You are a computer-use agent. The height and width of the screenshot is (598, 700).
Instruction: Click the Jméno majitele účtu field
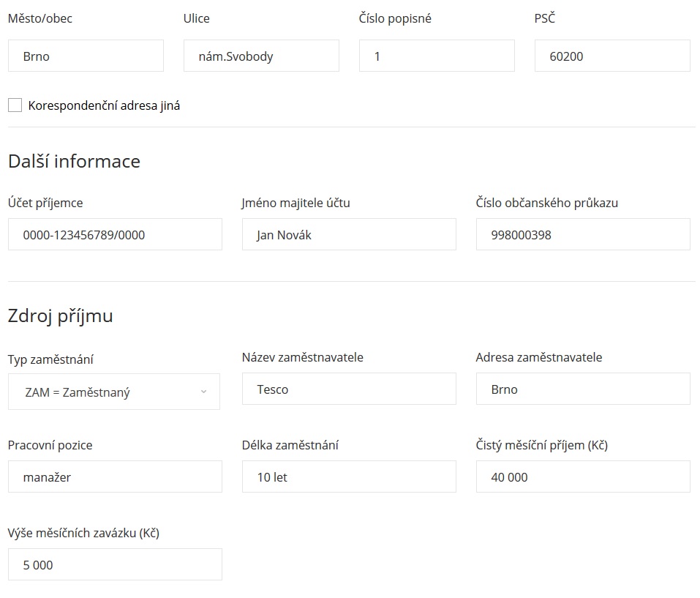pos(349,234)
